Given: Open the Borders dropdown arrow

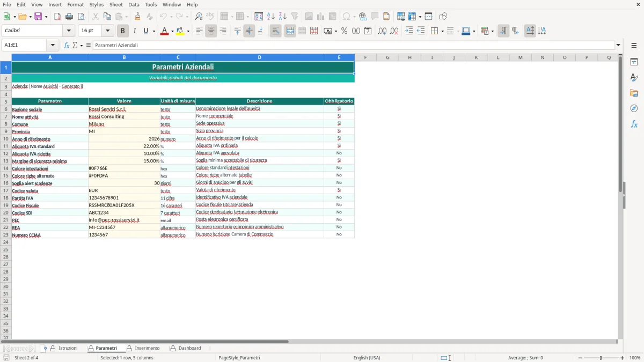Looking at the screenshot, I should pyautogui.click(x=442, y=31).
